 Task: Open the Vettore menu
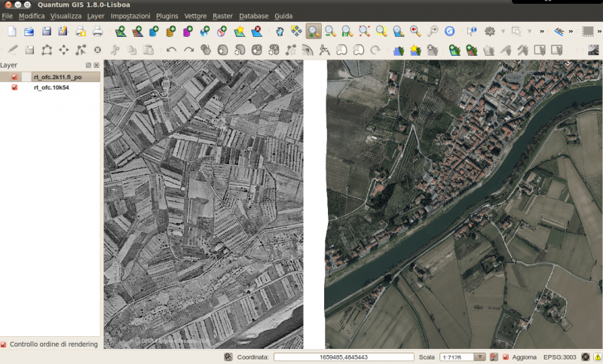pyautogui.click(x=195, y=16)
